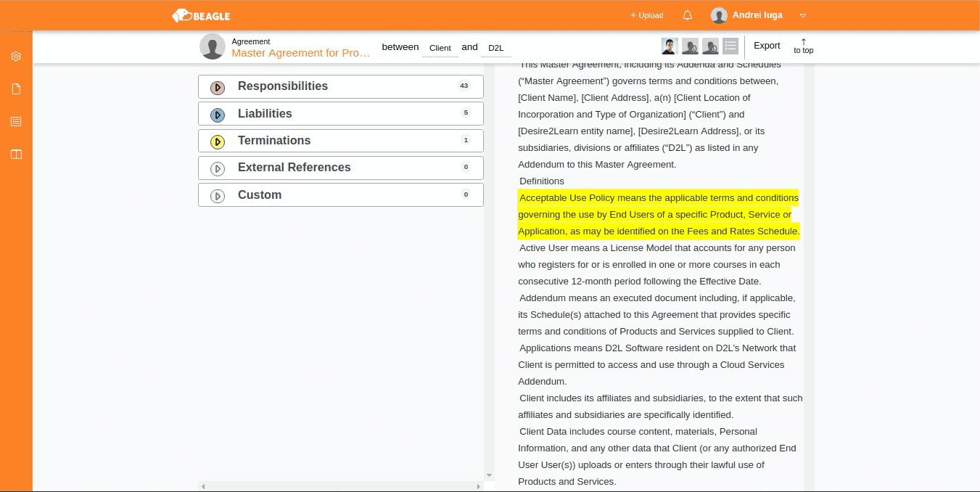Open the split-panel book icon in the sidebar
The height and width of the screenshot is (492, 980).
pos(16,155)
